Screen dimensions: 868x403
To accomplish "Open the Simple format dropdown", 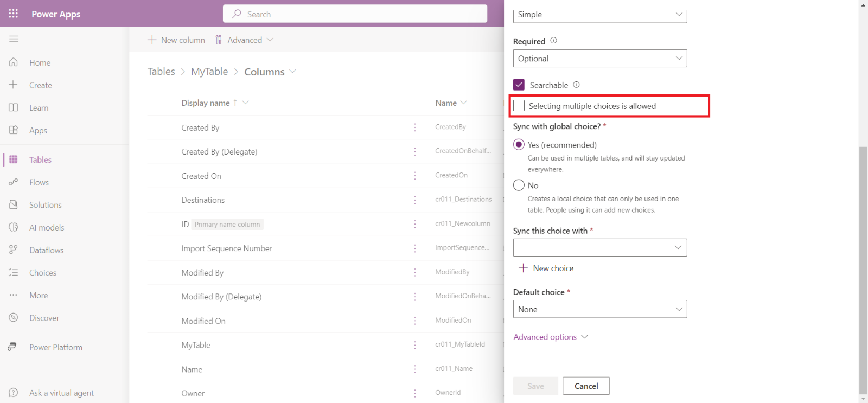I will click(600, 15).
